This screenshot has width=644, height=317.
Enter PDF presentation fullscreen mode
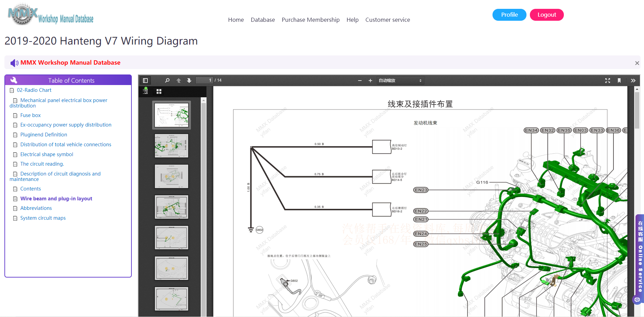coord(608,81)
